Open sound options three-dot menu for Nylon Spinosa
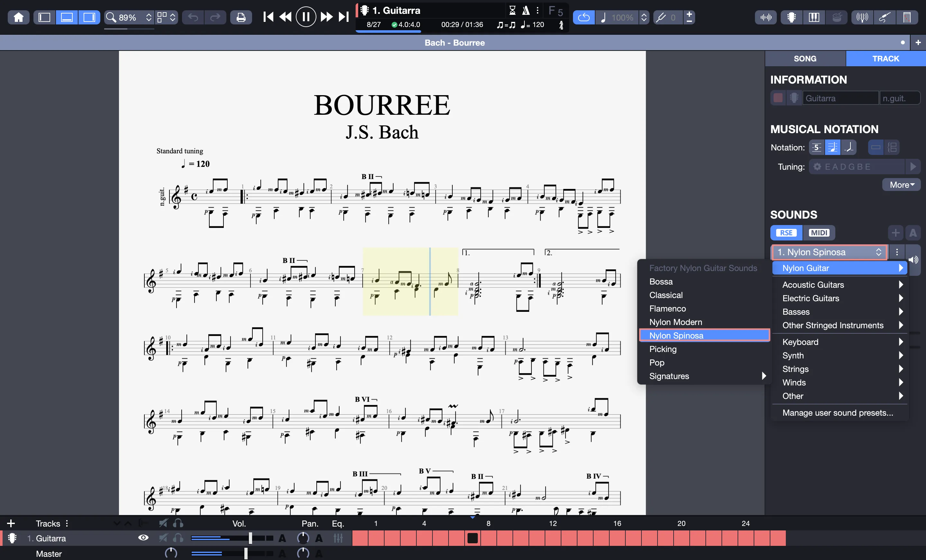 pos(897,252)
